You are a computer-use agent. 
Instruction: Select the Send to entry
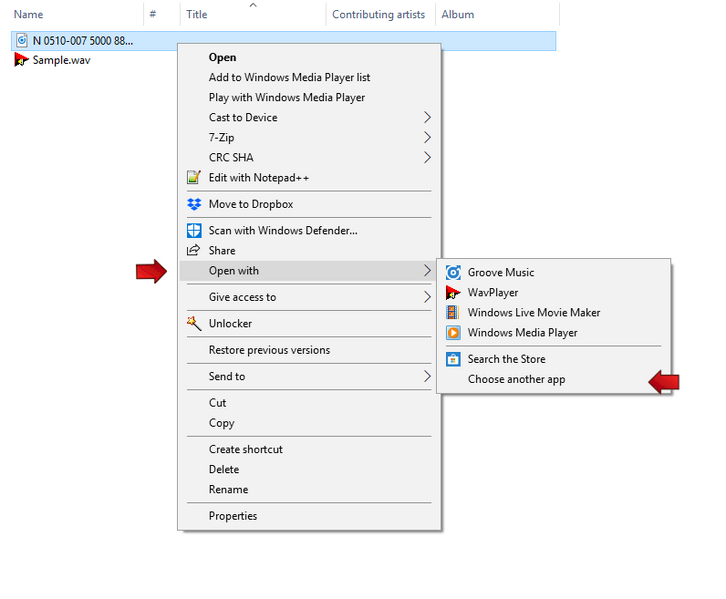coord(309,376)
